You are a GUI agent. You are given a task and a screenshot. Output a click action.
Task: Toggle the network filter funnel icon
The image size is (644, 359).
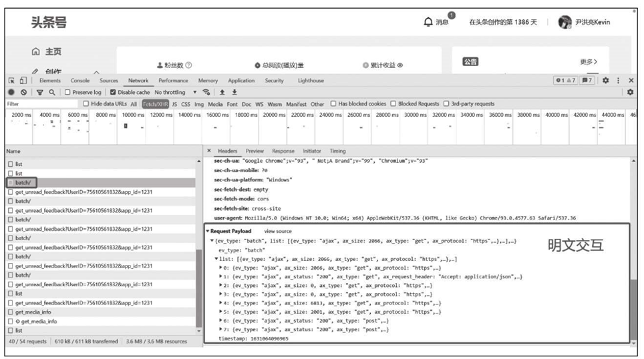click(x=39, y=92)
